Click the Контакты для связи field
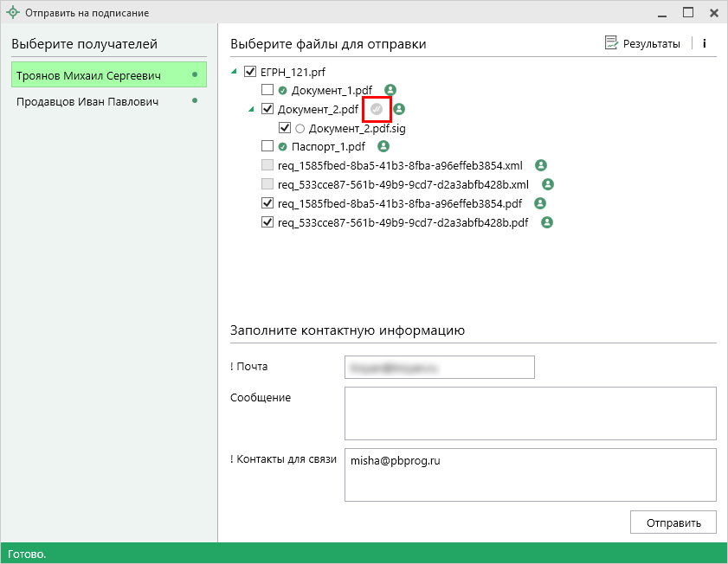The width and height of the screenshot is (728, 564). [530, 474]
